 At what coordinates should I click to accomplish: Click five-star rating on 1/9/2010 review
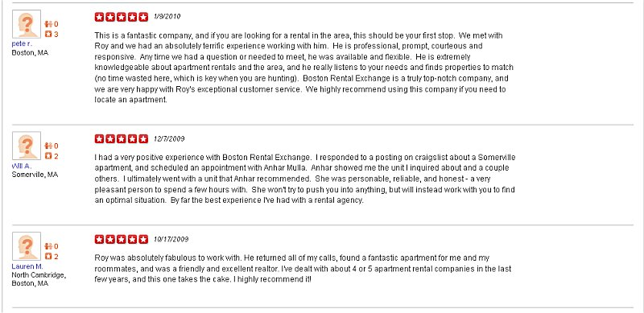point(122,17)
